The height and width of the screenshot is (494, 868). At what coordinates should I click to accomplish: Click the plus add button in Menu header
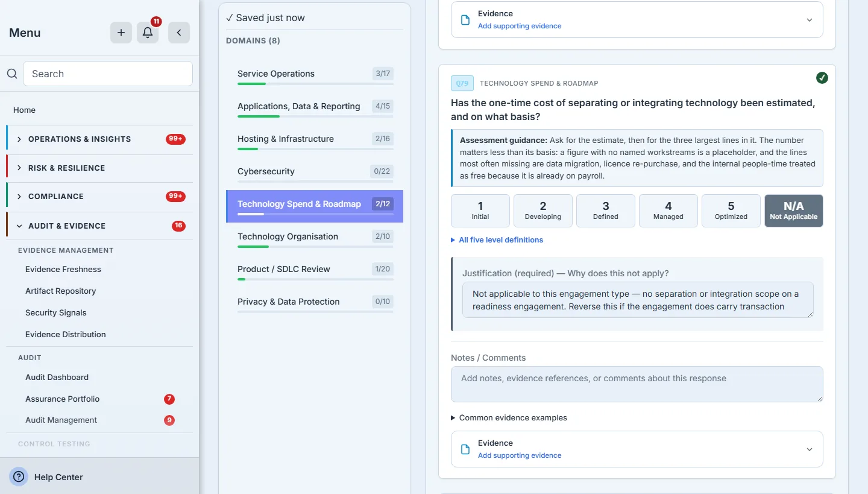point(121,33)
